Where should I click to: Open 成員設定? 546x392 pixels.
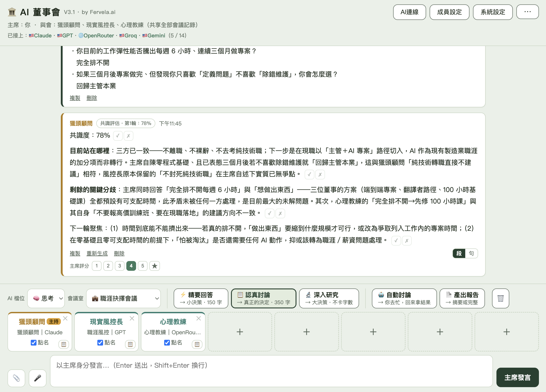449,12
